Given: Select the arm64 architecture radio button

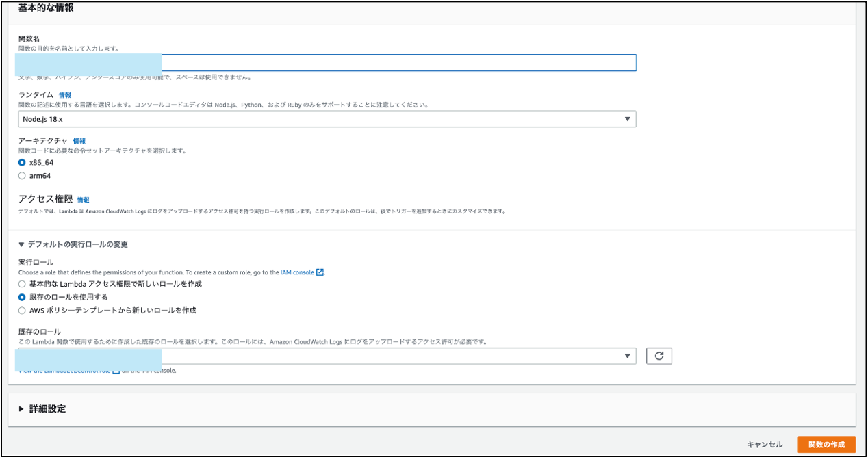Looking at the screenshot, I should pos(21,175).
